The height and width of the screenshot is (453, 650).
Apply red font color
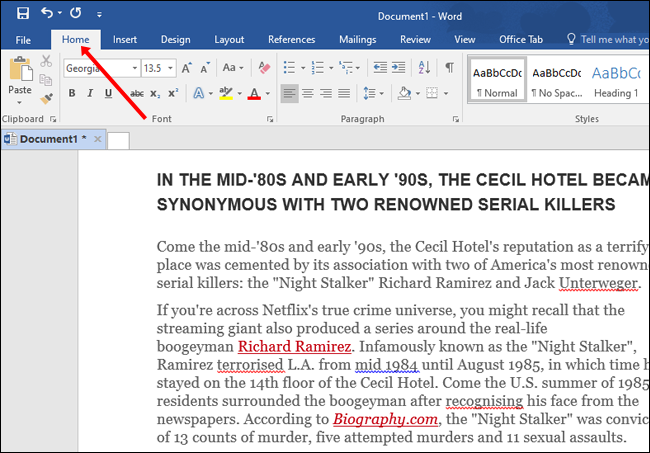pos(254,93)
